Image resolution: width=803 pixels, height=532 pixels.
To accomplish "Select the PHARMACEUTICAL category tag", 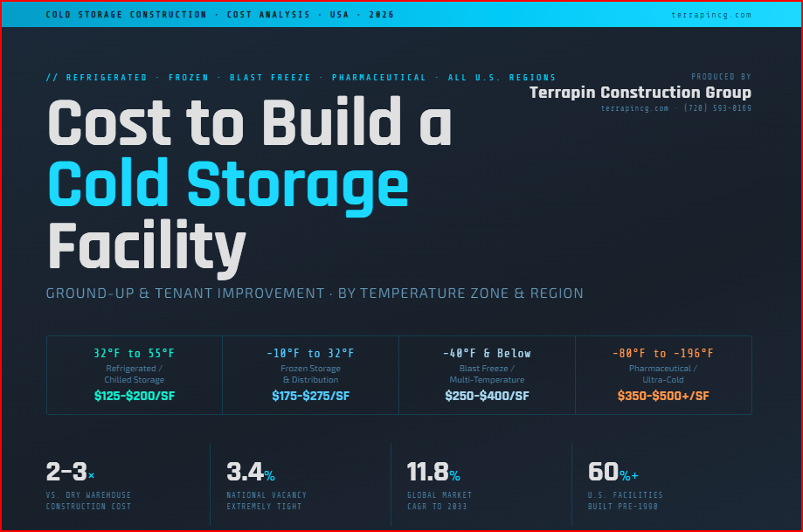I will point(378,77).
